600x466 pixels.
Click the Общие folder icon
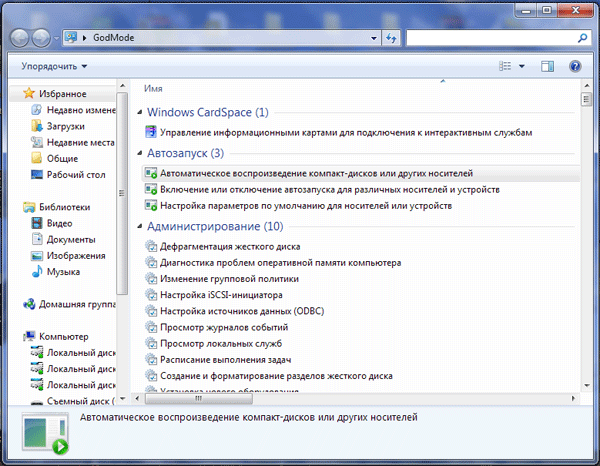[36, 158]
